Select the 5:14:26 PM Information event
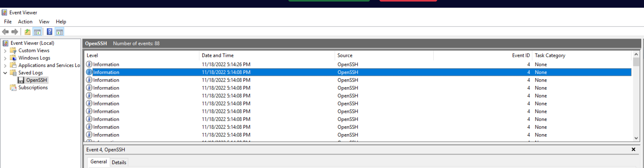Image resolution: width=644 pixels, height=168 pixels. click(x=226, y=64)
